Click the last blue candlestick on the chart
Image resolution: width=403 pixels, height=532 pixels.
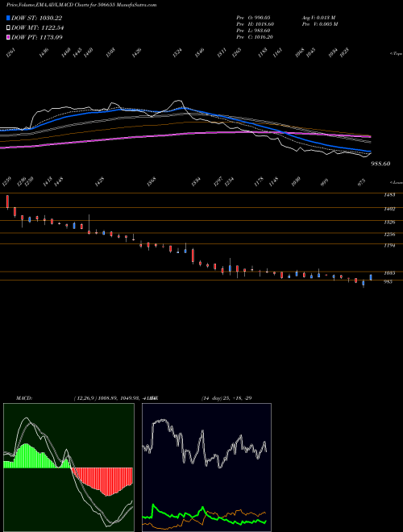point(371,277)
